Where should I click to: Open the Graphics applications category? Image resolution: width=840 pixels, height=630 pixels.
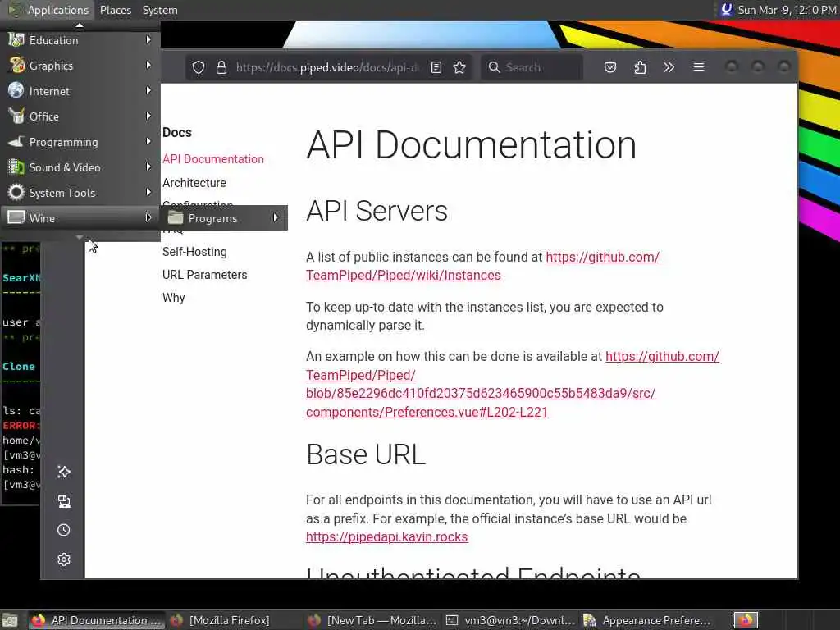tap(80, 66)
